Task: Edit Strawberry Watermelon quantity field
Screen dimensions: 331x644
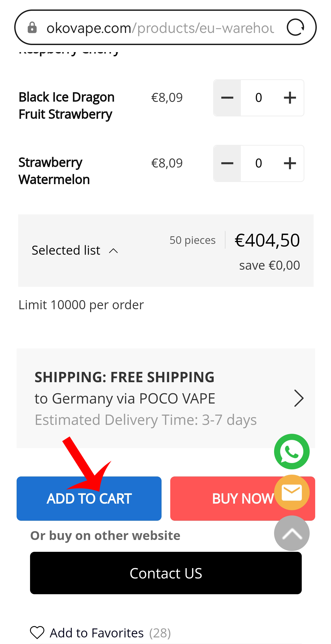Action: (x=259, y=163)
